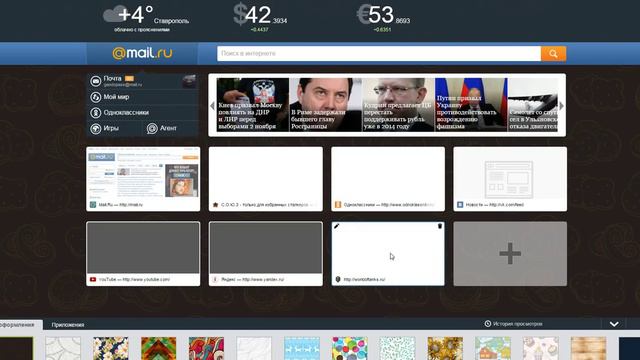Select the wood planks theme

(588, 349)
